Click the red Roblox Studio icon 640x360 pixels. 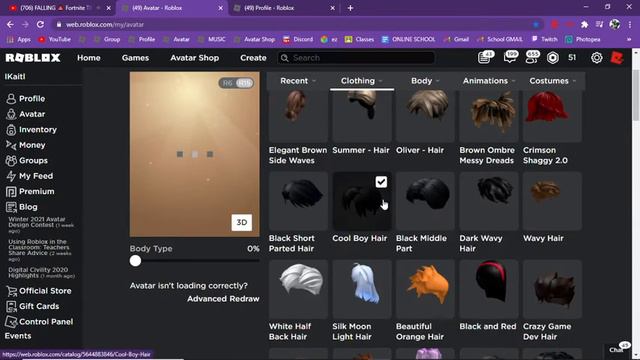pos(617,58)
